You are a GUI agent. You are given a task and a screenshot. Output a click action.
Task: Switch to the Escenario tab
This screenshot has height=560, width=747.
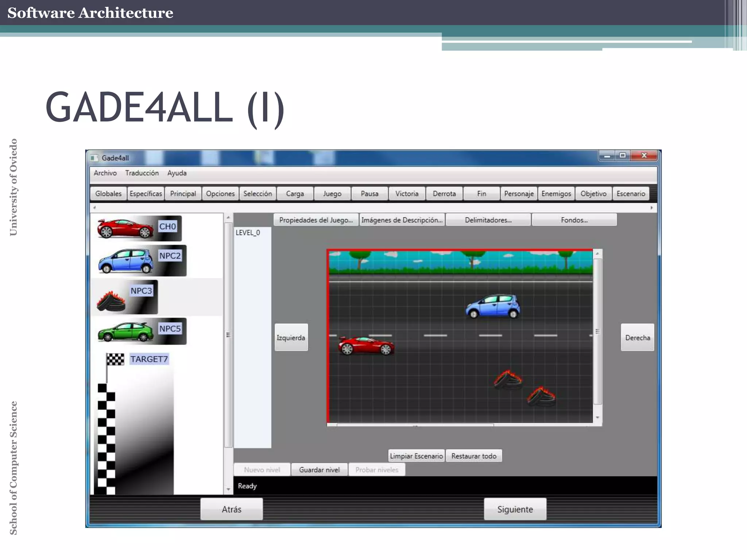[x=631, y=194]
